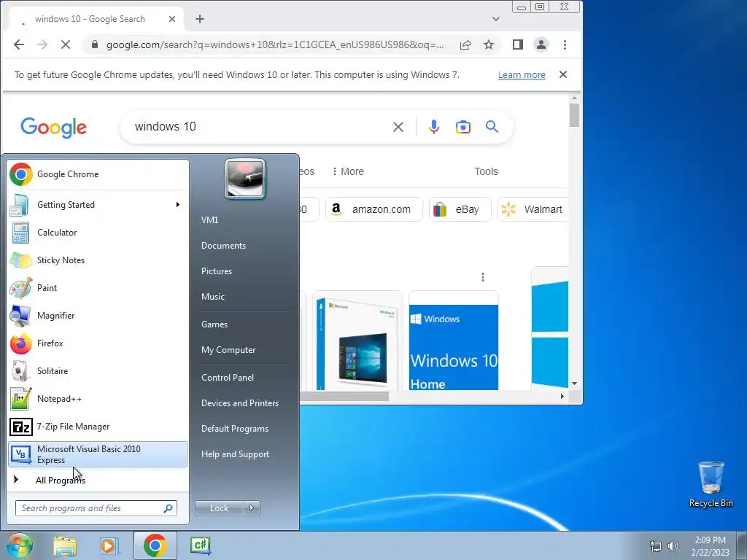The image size is (747, 560).
Task: Expand Getting Started submenu arrow
Action: click(x=178, y=205)
